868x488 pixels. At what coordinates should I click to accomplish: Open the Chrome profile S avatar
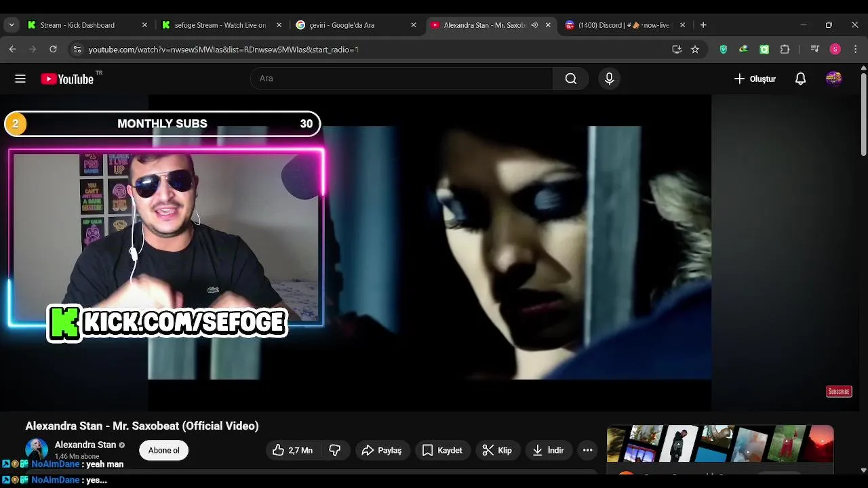click(835, 49)
